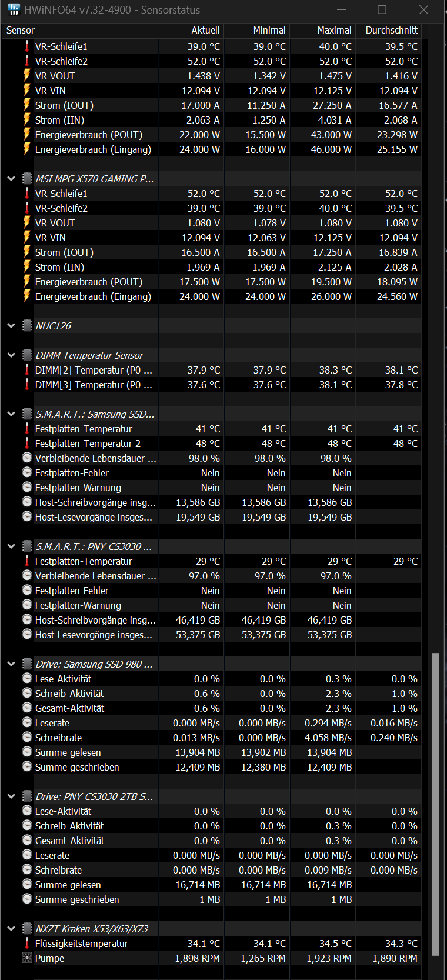Image resolution: width=447 pixels, height=980 pixels.
Task: Select the Flüssigkeitstemperatur sensor row
Action: [x=211, y=944]
